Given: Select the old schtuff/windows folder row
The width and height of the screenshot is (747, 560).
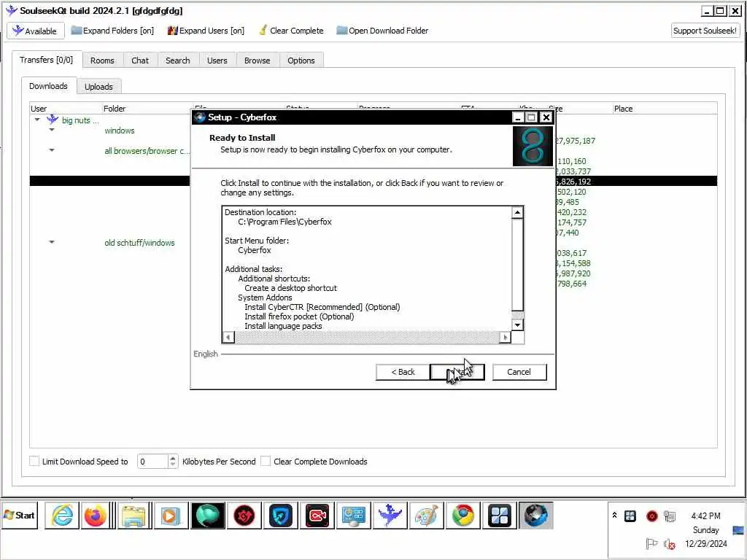Looking at the screenshot, I should [x=139, y=243].
